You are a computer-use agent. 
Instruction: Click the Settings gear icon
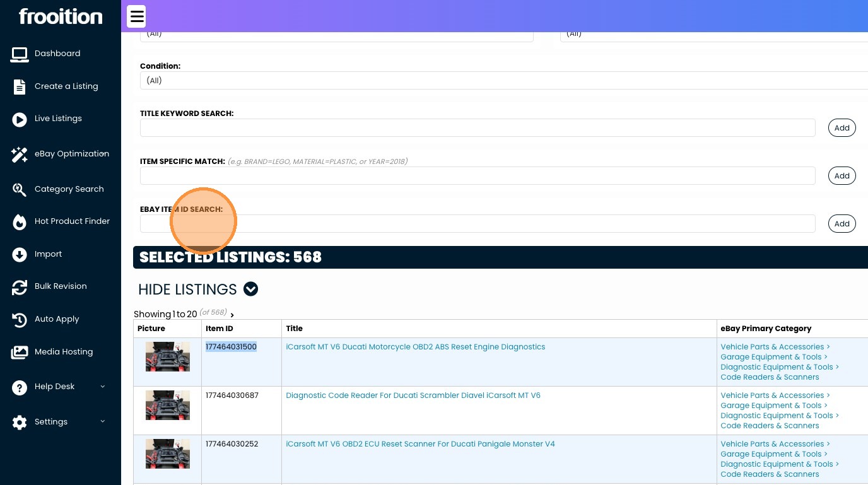pos(20,423)
